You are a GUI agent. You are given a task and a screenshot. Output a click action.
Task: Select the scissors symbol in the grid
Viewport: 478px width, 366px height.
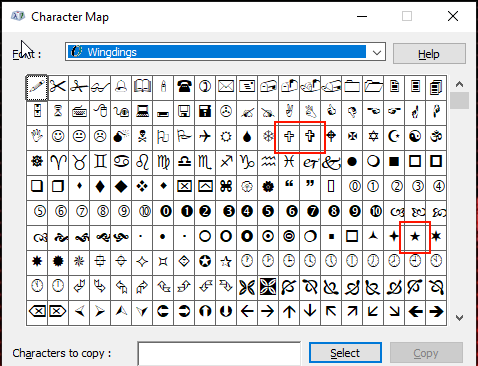(58, 87)
